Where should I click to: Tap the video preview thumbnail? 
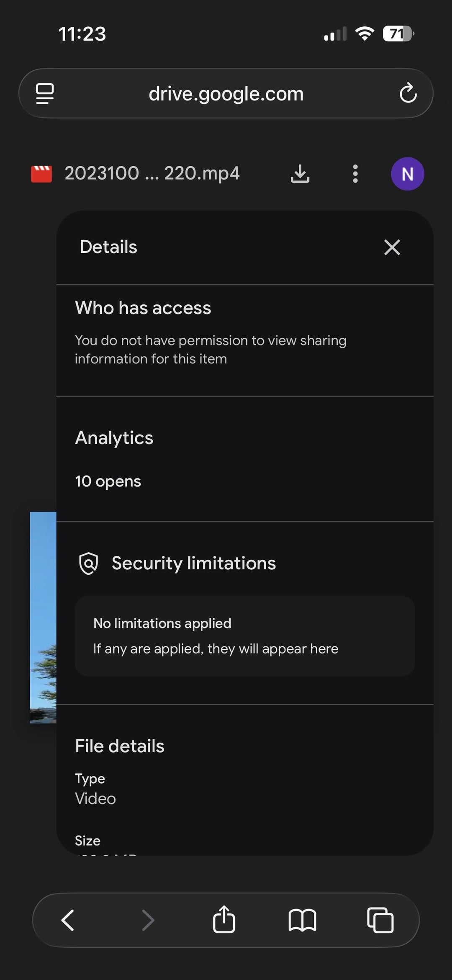pyautogui.click(x=43, y=617)
